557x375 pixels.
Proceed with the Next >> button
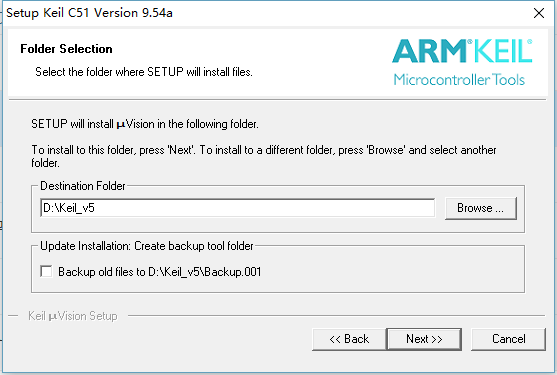[x=424, y=339]
